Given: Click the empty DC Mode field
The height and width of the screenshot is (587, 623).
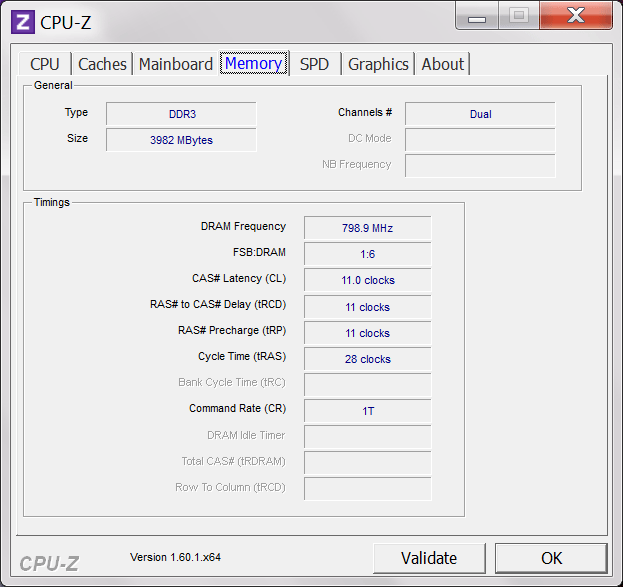Looking at the screenshot, I should coord(480,140).
